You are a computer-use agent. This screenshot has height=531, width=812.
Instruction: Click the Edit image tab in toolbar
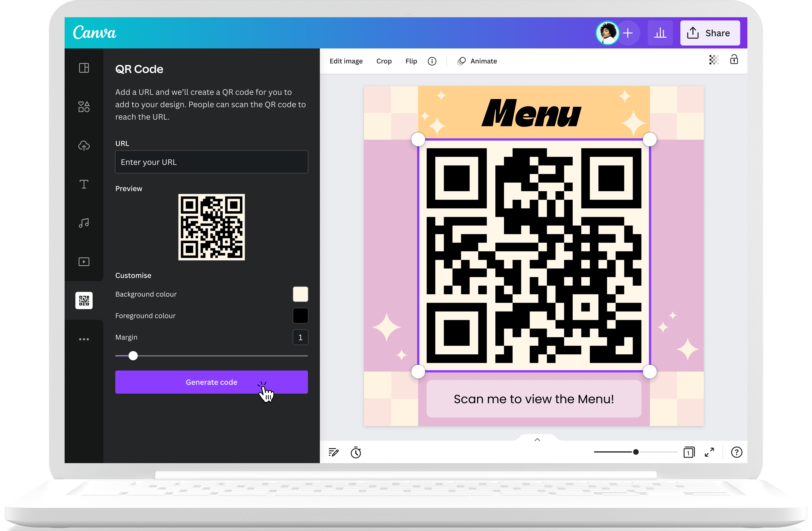coord(345,61)
